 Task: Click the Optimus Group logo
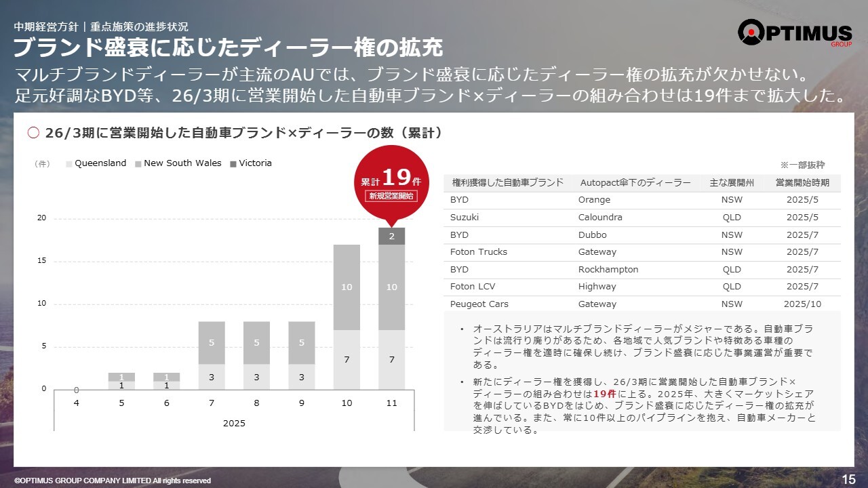pyautogui.click(x=794, y=34)
